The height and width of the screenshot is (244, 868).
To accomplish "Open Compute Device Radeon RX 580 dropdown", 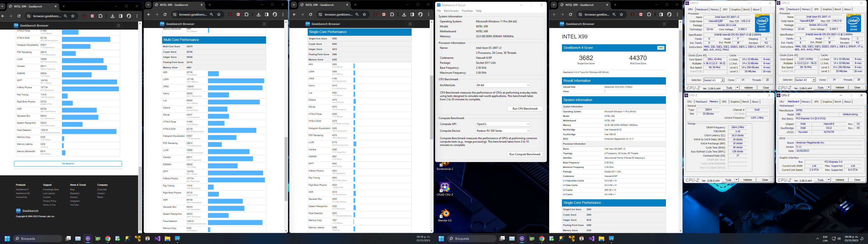I will pos(503,131).
